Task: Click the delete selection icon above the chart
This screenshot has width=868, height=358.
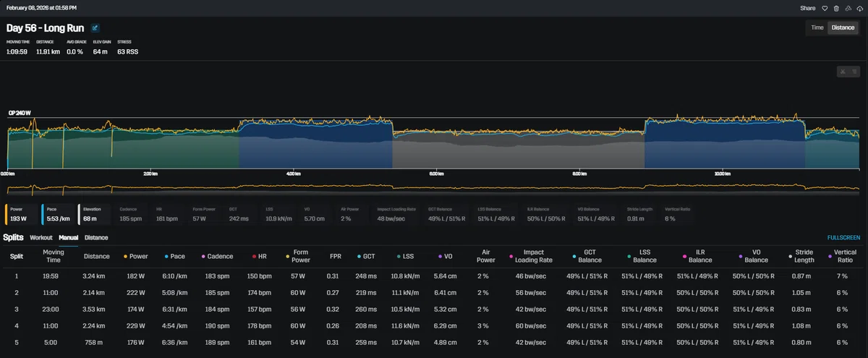Action: click(853, 71)
